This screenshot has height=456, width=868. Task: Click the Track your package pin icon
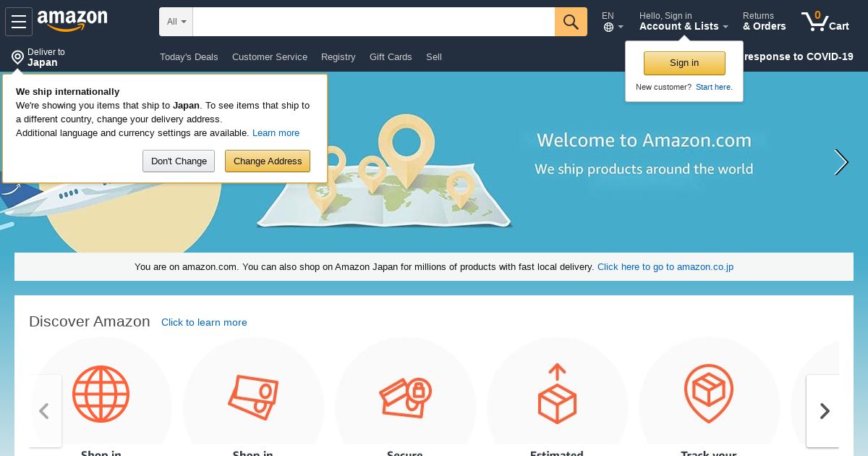coord(709,394)
